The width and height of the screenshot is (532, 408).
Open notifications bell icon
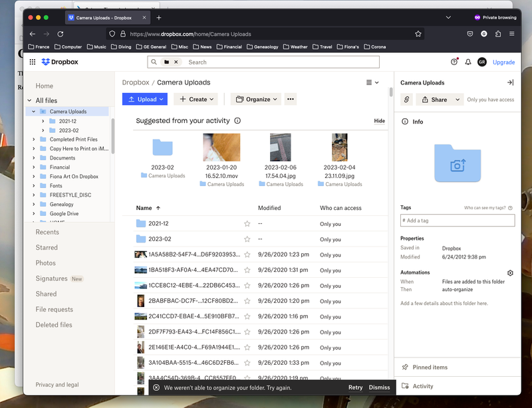point(468,62)
